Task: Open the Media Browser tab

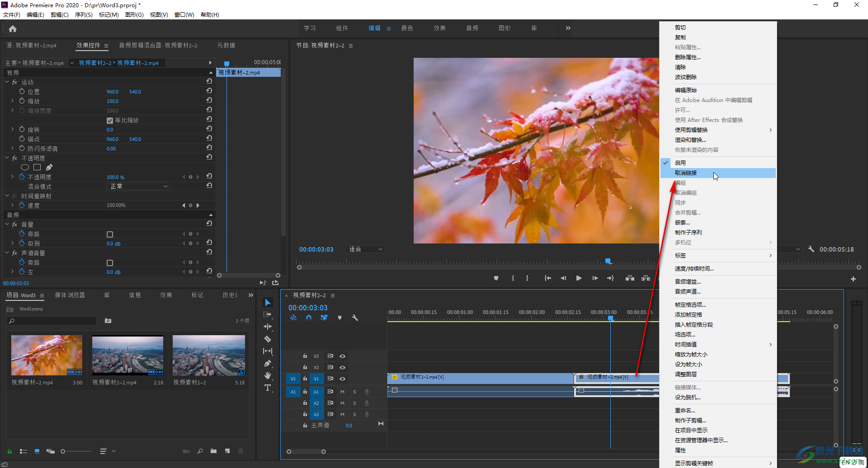Action: pyautogui.click(x=70, y=295)
